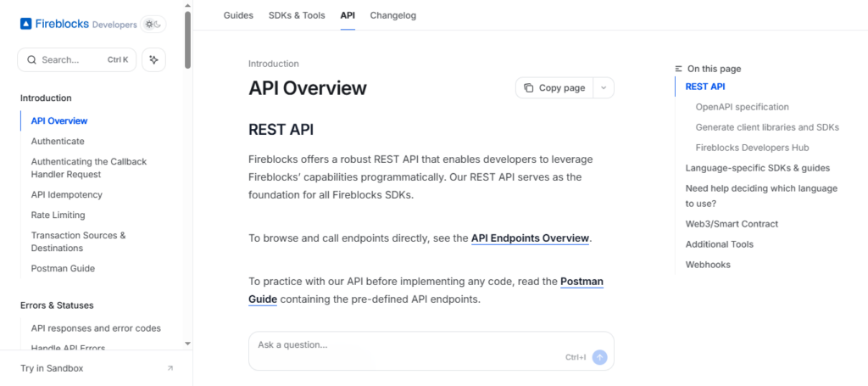Click the copy icon in Copy page
The height and width of the screenshot is (386, 868).
(x=529, y=87)
